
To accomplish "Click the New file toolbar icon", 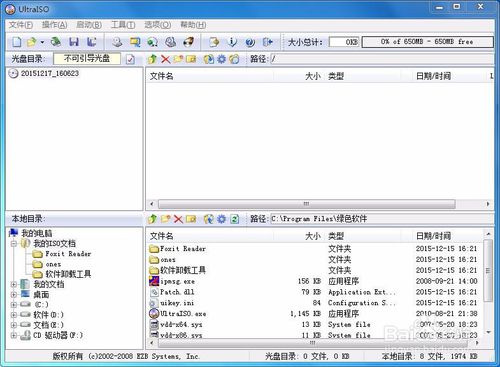I will click(x=17, y=42).
